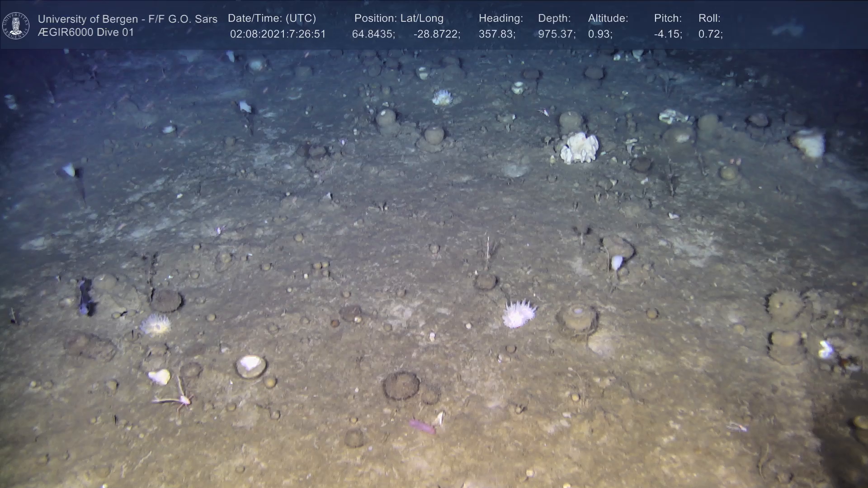
Task: Click the roll value 0.72
Action: tap(710, 34)
